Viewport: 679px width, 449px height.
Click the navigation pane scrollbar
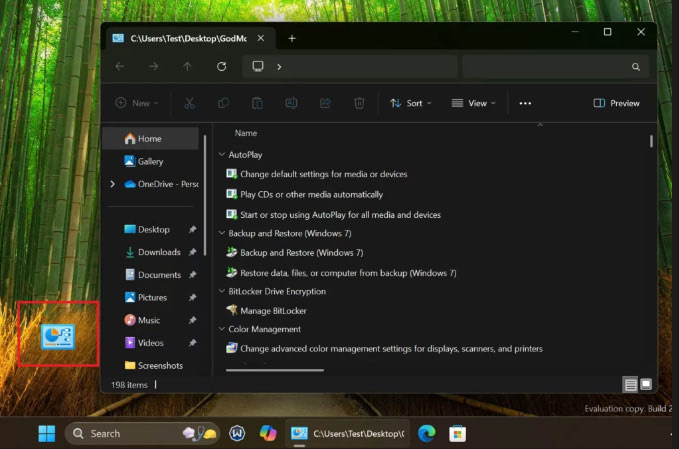point(205,195)
